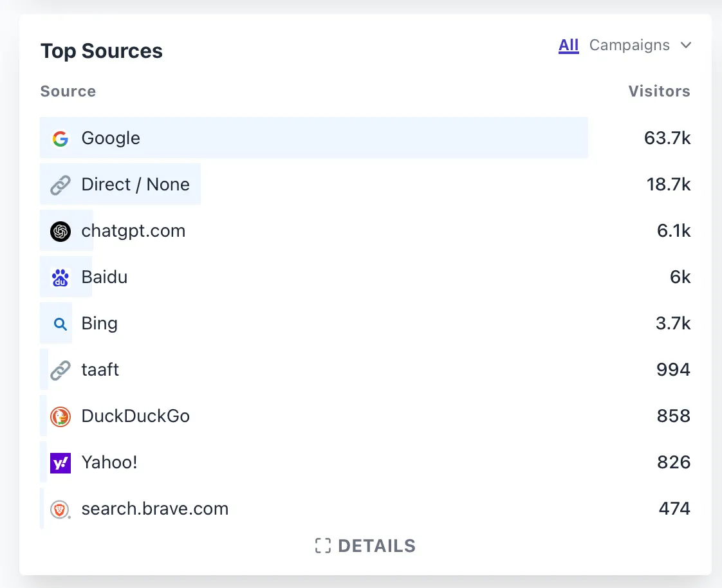The image size is (722, 588).
Task: Click the 6k visitors value
Action: click(x=680, y=277)
